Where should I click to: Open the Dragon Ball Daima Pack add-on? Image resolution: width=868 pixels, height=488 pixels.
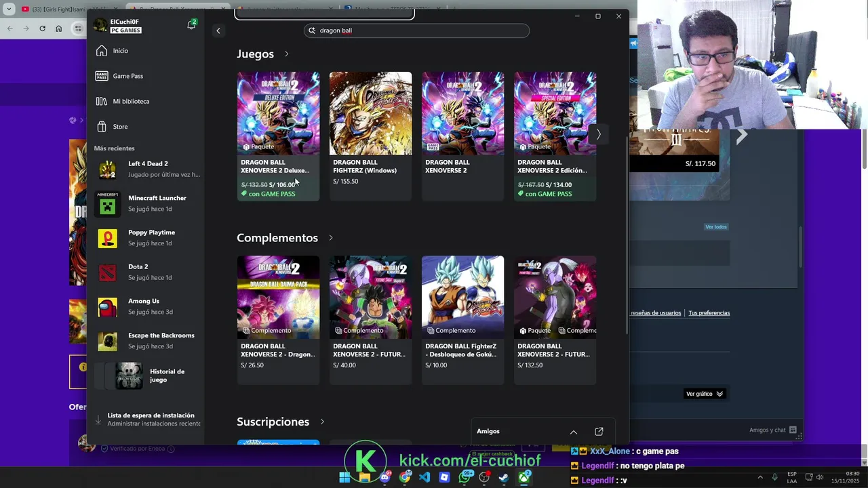tap(278, 320)
